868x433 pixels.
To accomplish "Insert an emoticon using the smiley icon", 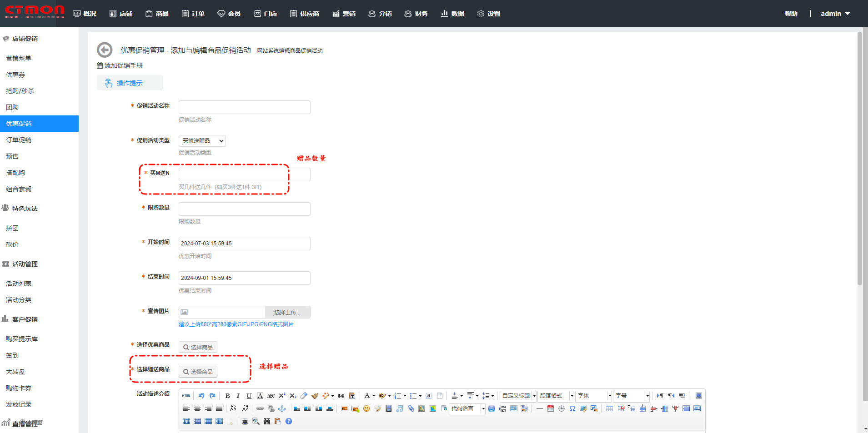I will click(x=366, y=408).
